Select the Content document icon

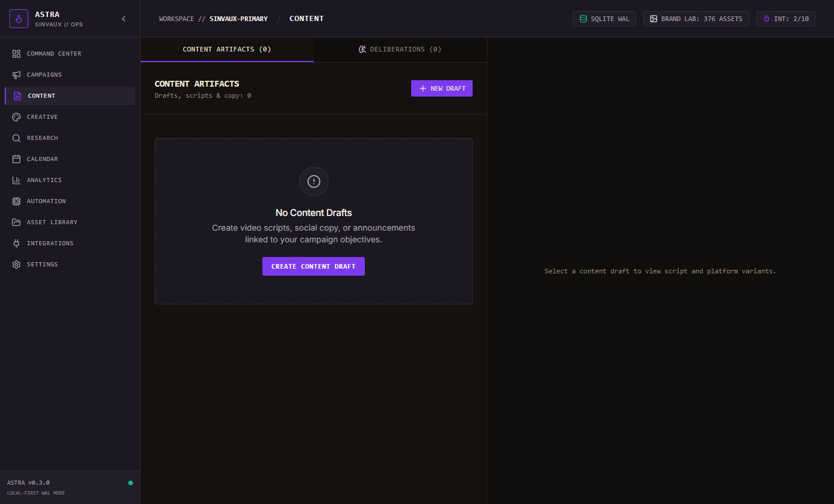click(x=18, y=96)
